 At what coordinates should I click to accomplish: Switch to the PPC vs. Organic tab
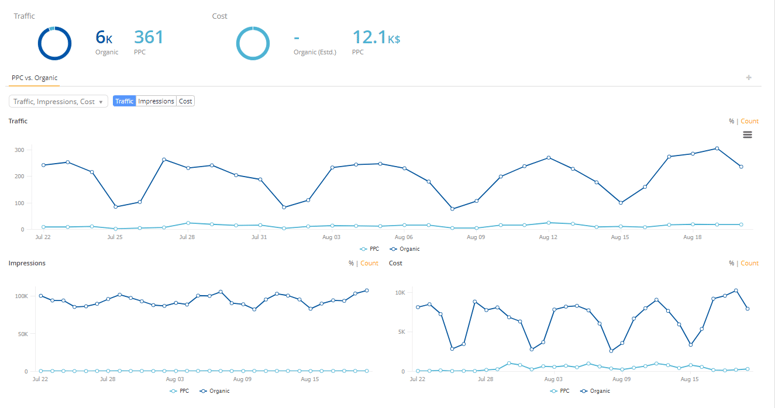pos(35,78)
